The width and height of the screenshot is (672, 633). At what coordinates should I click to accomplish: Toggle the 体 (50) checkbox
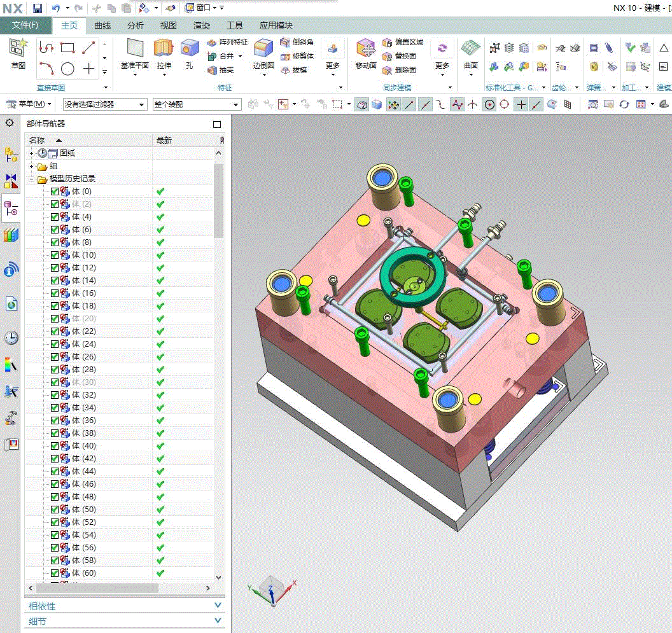(55, 510)
